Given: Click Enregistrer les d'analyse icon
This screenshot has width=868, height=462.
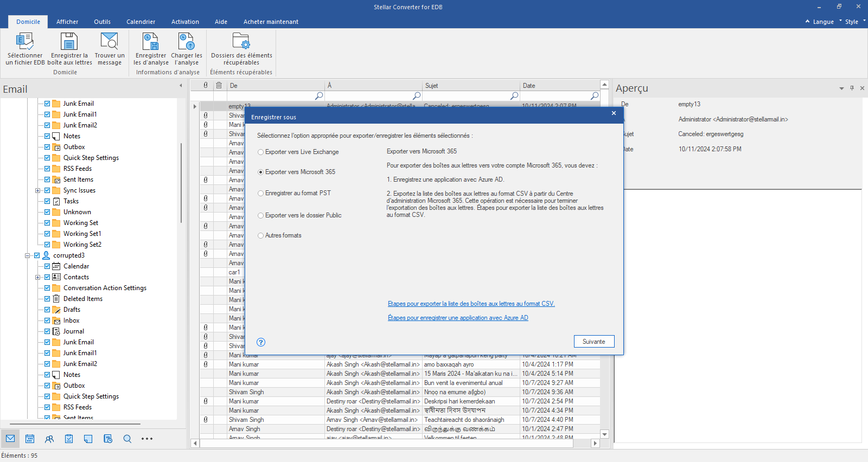Looking at the screenshot, I should click(x=150, y=42).
